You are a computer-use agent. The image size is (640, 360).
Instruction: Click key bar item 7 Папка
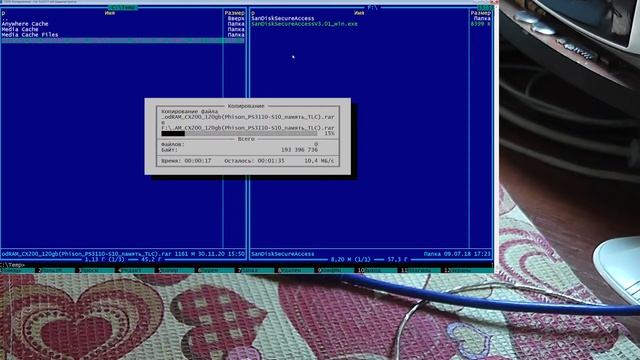(x=256, y=270)
